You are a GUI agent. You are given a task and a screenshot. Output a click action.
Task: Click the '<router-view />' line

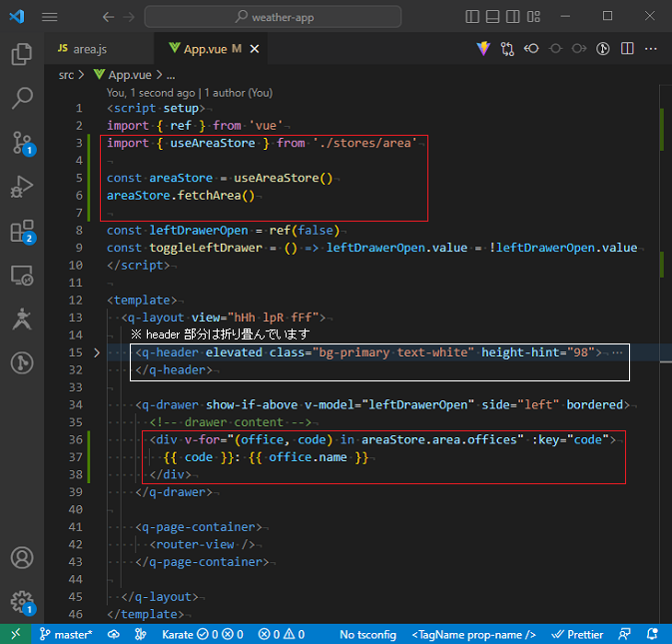(x=203, y=544)
